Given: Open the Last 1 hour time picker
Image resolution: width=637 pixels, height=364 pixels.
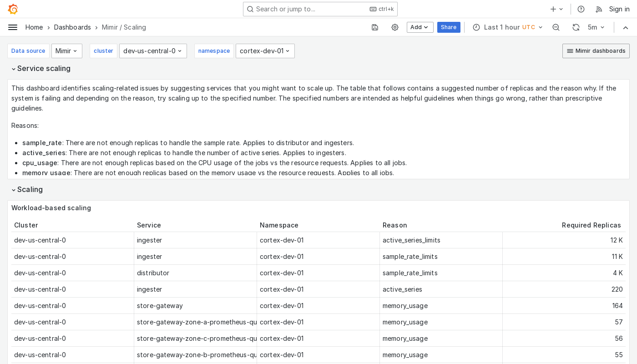Looking at the screenshot, I should pyautogui.click(x=508, y=27).
